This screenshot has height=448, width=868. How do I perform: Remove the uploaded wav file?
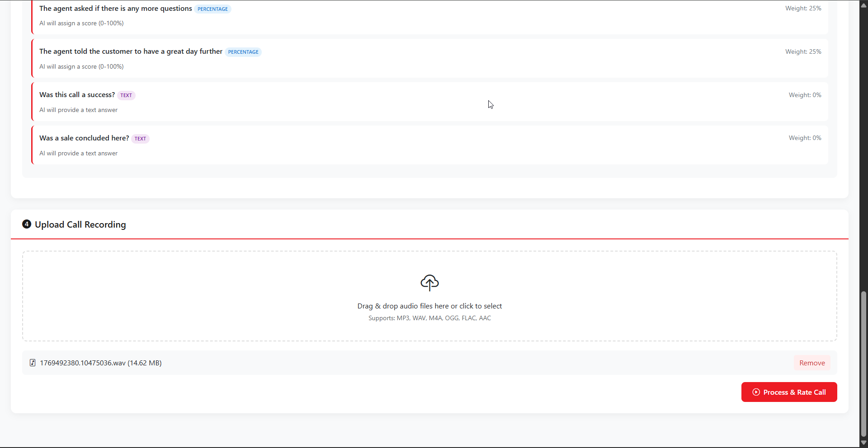pyautogui.click(x=812, y=363)
